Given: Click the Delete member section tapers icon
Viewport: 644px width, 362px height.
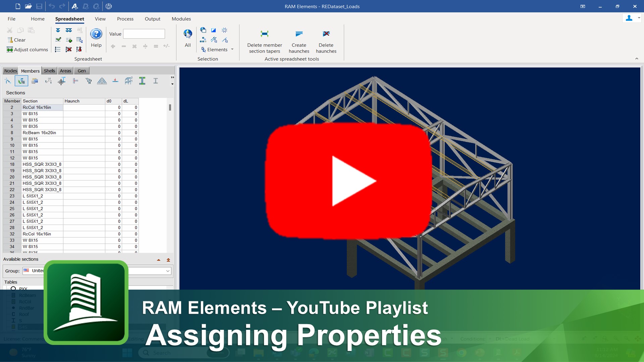Looking at the screenshot, I should [x=264, y=34].
